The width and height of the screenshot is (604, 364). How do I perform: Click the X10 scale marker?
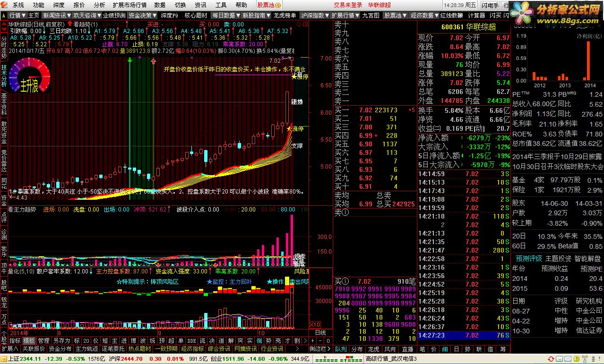click(x=315, y=324)
